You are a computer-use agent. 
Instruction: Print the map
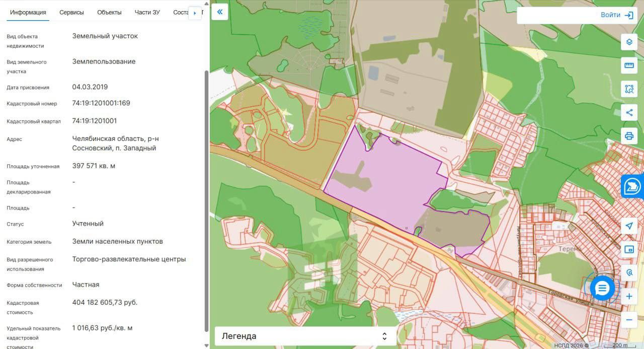629,136
